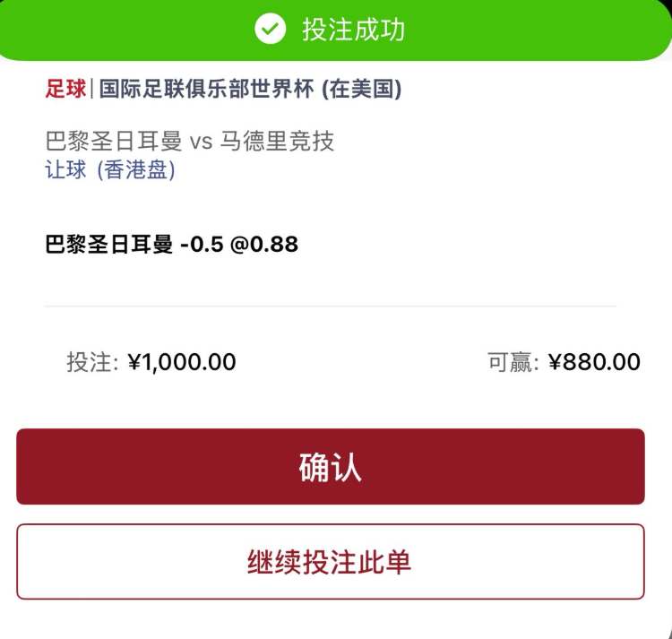Screen dimensions: 672x639
Task: Click 马德里竞技 team name in match title
Action: pos(277,141)
